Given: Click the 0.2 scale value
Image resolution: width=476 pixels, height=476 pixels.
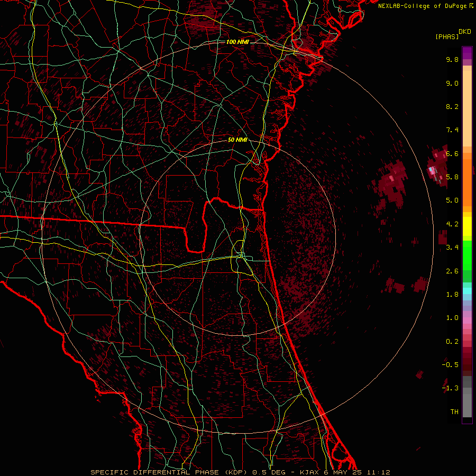Looking at the screenshot, I should coord(452,342).
